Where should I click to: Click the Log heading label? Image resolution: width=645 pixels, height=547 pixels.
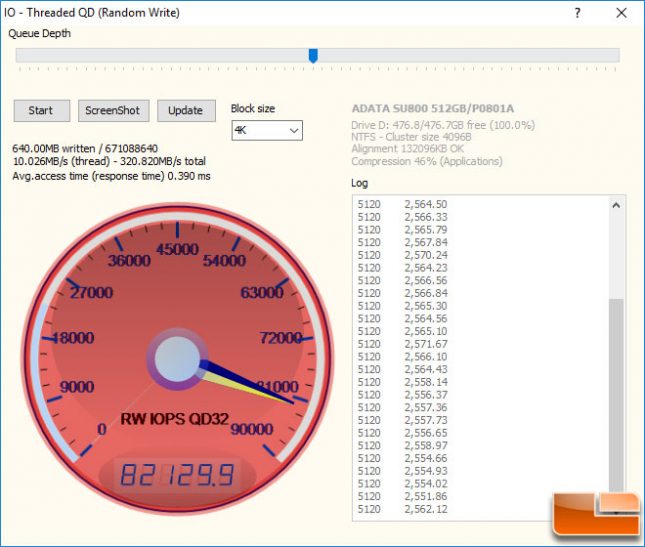[360, 183]
